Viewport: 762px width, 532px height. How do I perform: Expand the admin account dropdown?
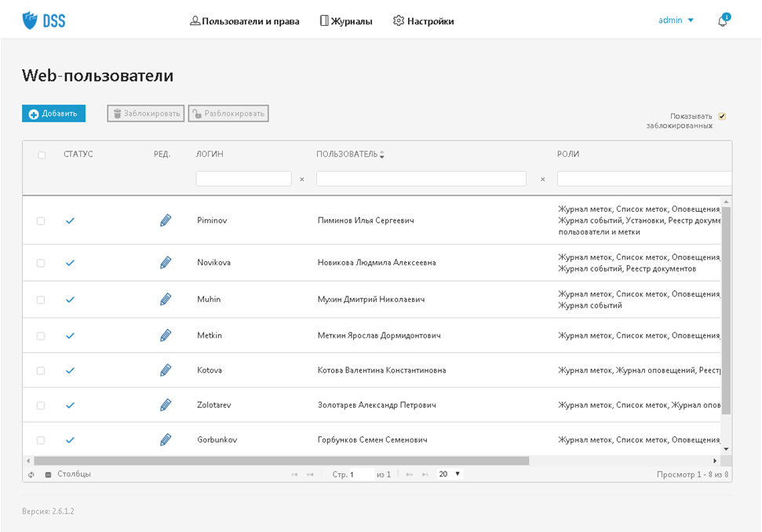coord(676,20)
